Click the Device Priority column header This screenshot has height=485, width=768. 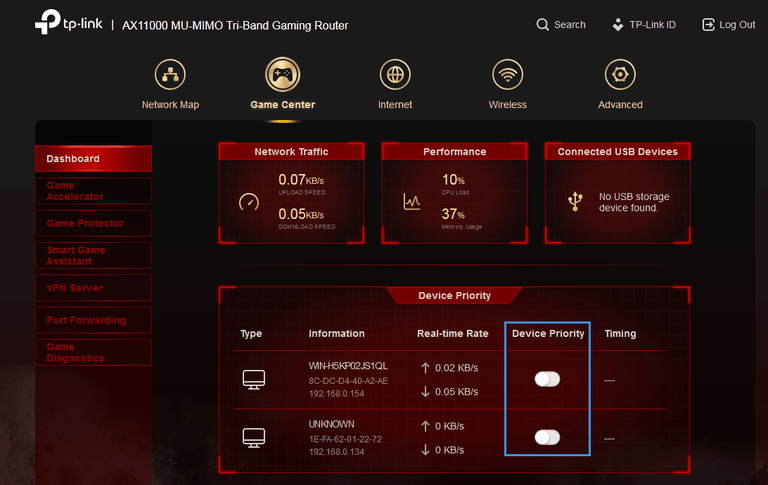coord(548,334)
